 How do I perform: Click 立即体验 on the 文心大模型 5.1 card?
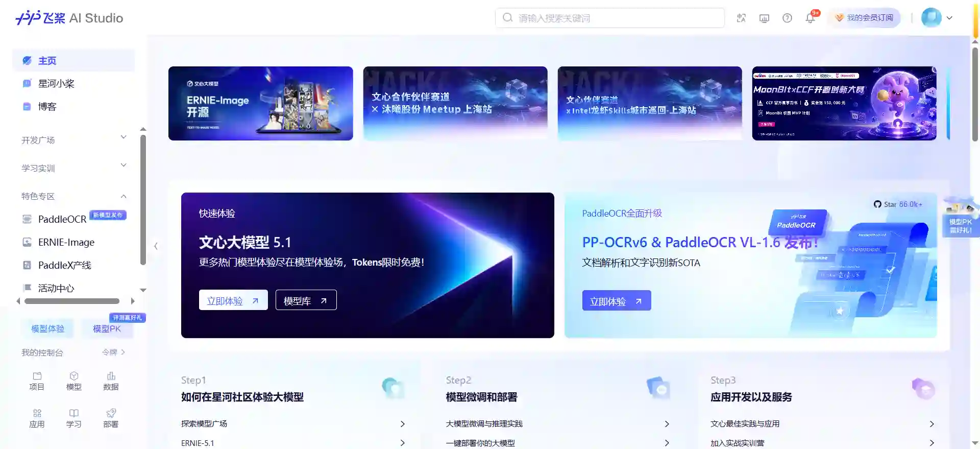point(233,300)
